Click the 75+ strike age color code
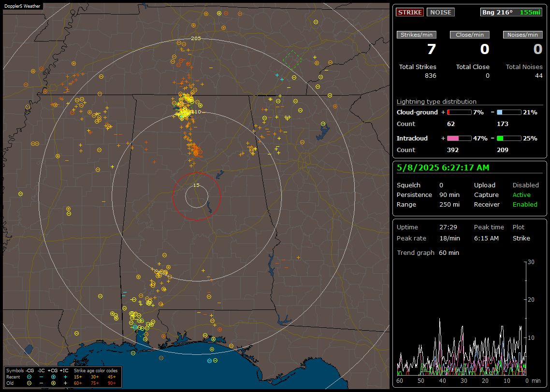 95,383
